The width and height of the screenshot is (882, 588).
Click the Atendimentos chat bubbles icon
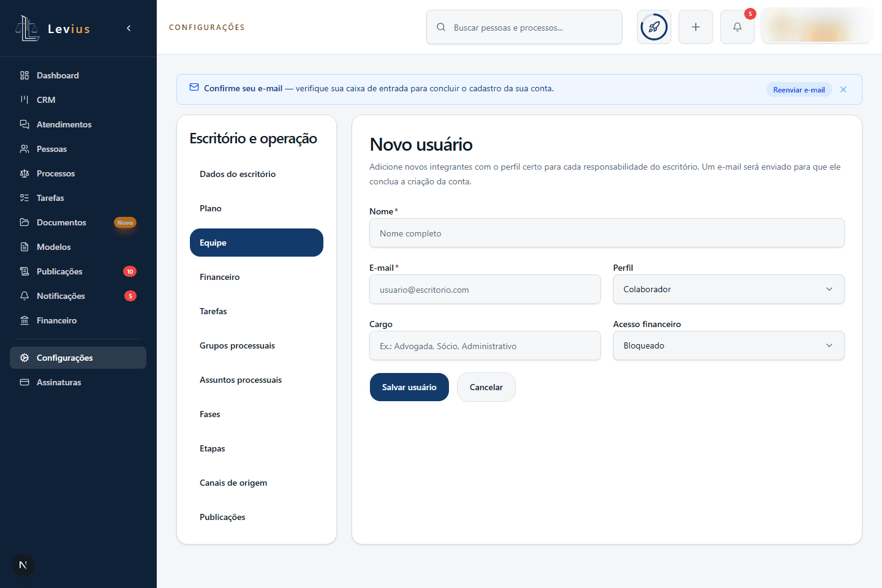pos(24,124)
